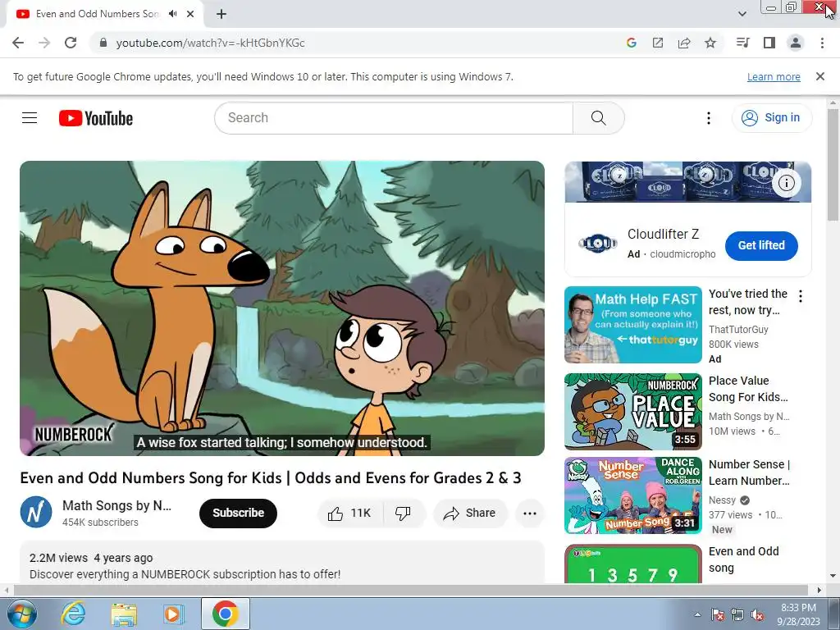Dismiss the Chrome update notification bar
This screenshot has width=840, height=630.
pyautogui.click(x=819, y=76)
